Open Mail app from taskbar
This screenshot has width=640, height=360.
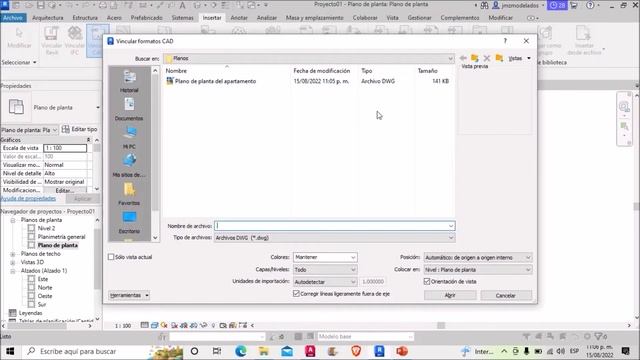pos(287,351)
